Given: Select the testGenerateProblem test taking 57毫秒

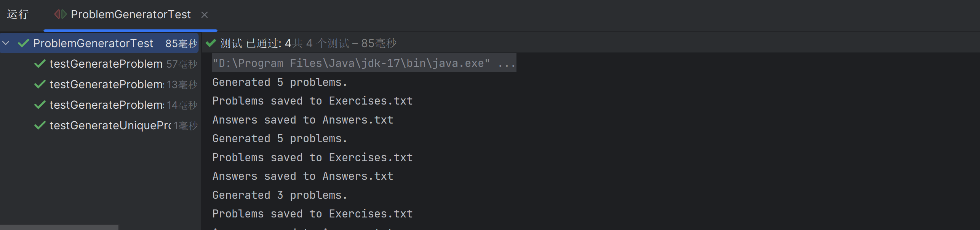Looking at the screenshot, I should tap(106, 64).
